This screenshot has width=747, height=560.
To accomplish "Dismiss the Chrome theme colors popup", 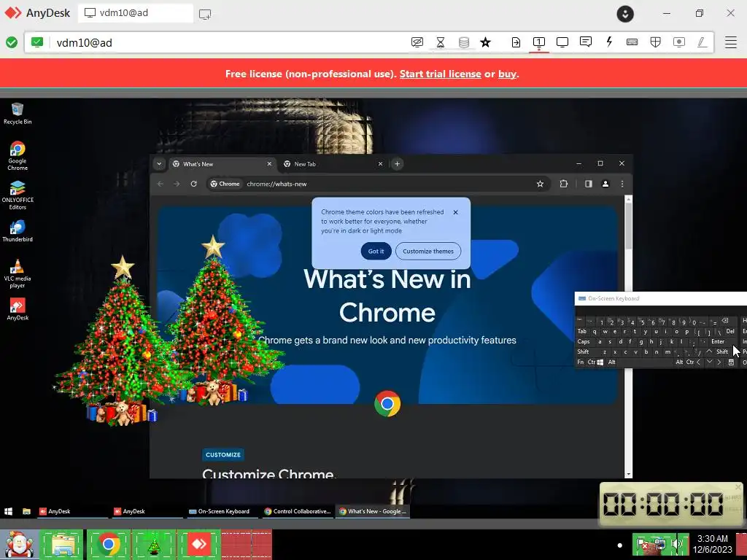I will click(455, 212).
